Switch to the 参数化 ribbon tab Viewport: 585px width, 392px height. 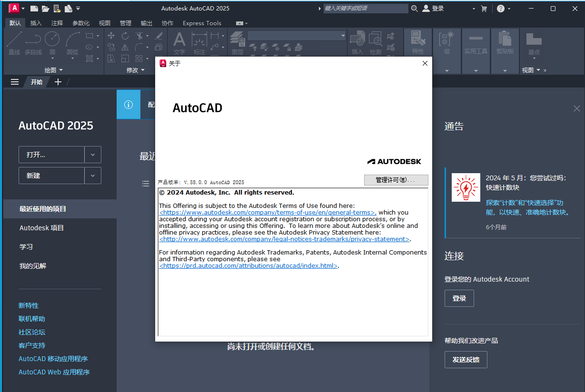81,23
